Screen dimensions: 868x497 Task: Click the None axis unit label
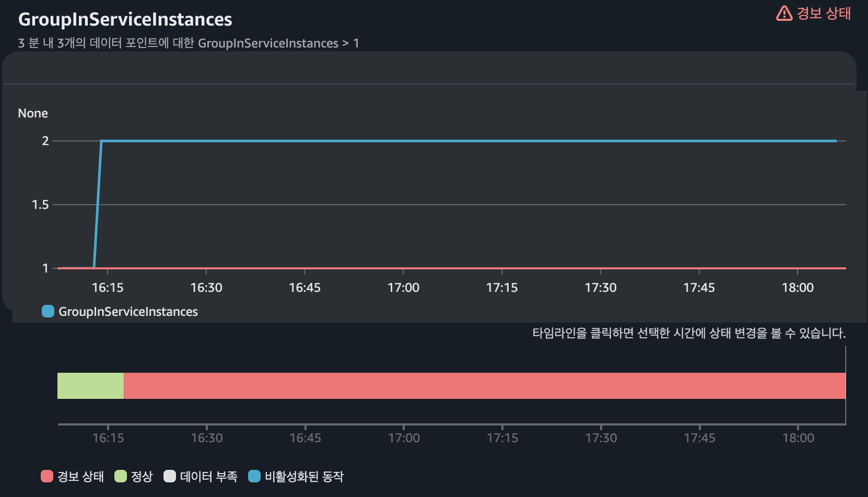pyautogui.click(x=33, y=113)
